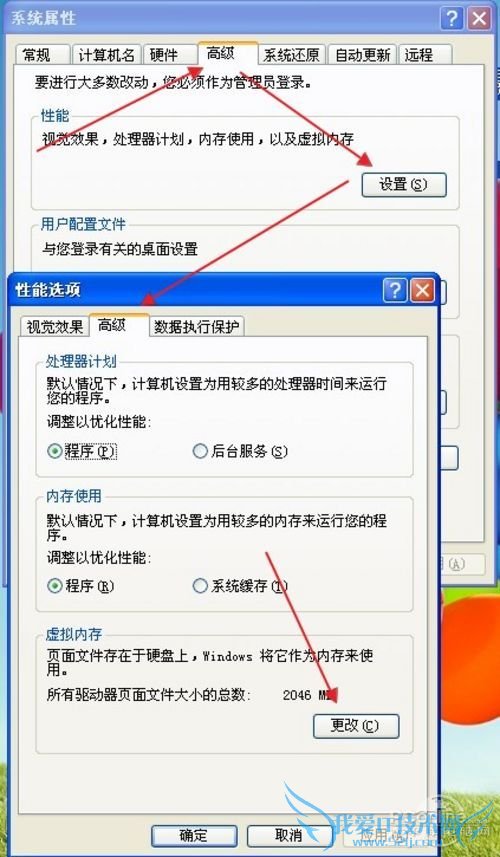Confirm with the 确定 button
This screenshot has width=500, height=857.
[x=194, y=836]
